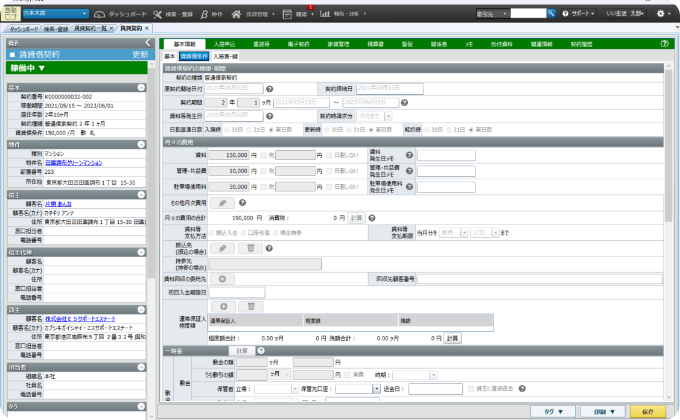Close the 賃貸契約 tab with its X

pyautogui.click(x=147, y=28)
